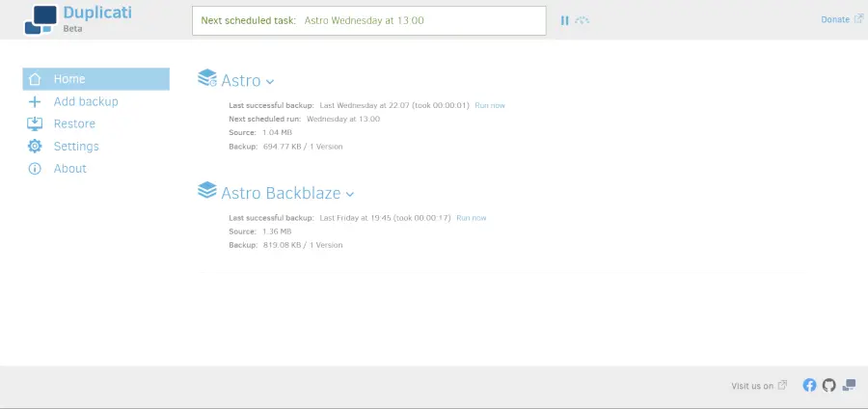
Task: Click the 'Duplicati' title in the header
Action: [x=97, y=13]
